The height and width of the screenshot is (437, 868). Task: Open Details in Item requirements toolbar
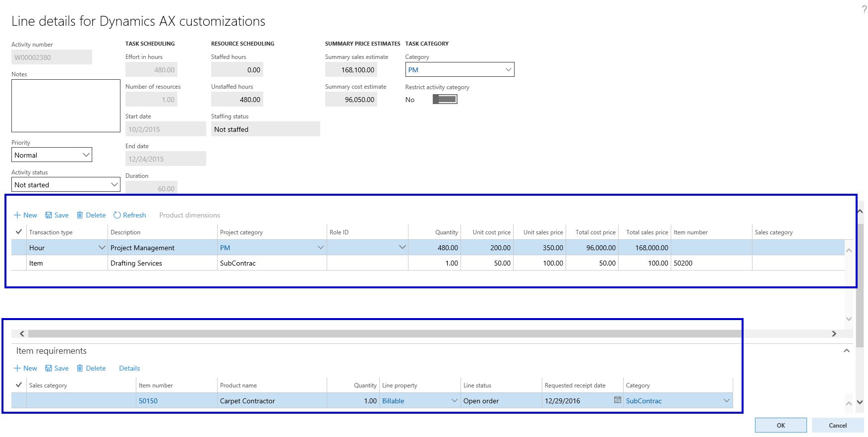(x=129, y=368)
